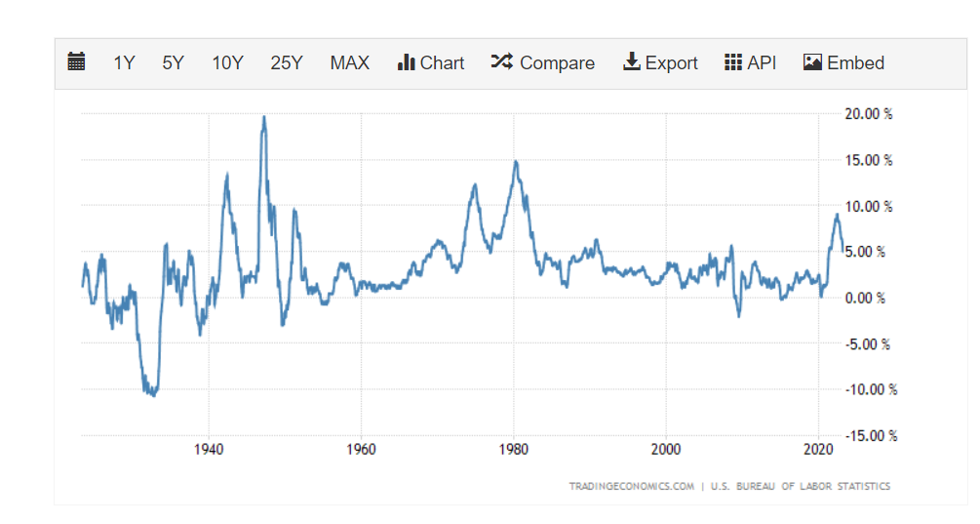Open the Chart type menu label

pyautogui.click(x=442, y=63)
